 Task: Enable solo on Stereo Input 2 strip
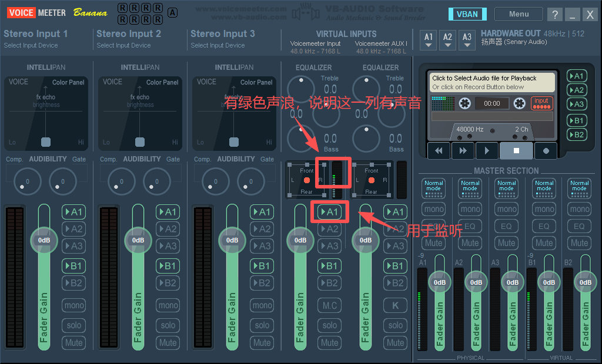[168, 325]
